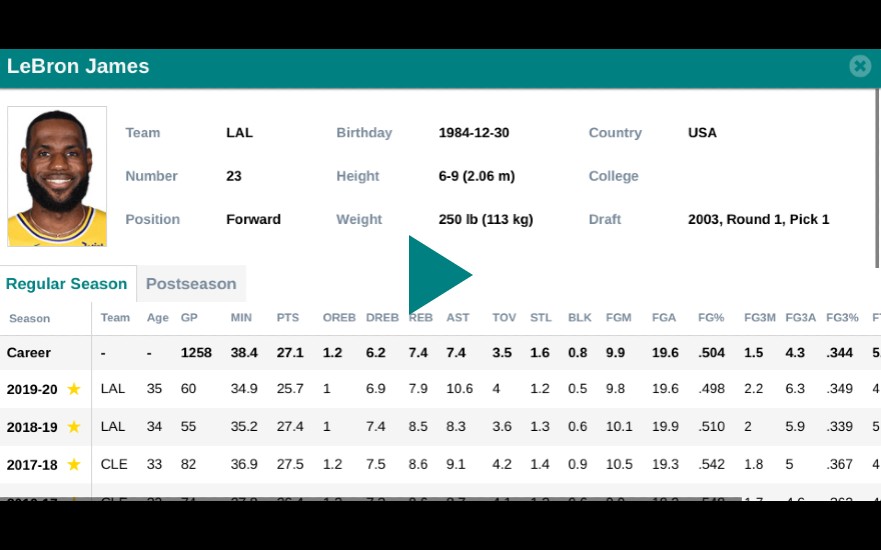Click career games played value 1258

coord(196,353)
